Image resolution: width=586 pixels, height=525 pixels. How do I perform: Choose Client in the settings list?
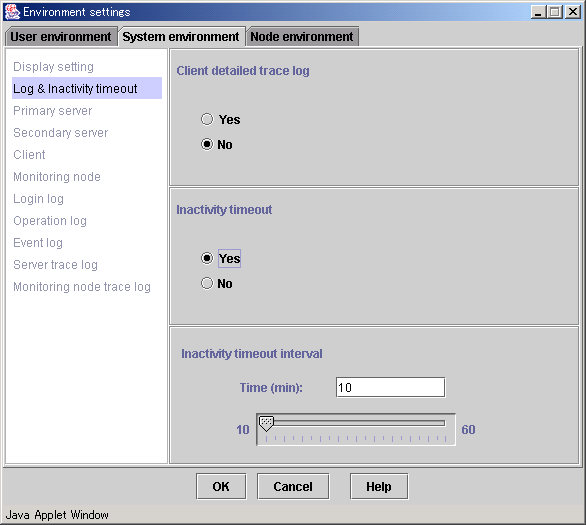tap(29, 155)
